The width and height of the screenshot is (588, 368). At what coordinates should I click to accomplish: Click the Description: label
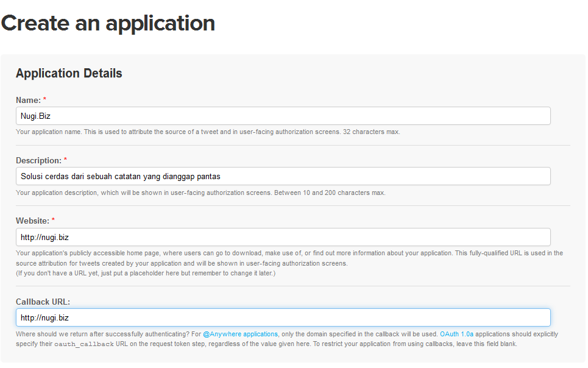click(38, 161)
